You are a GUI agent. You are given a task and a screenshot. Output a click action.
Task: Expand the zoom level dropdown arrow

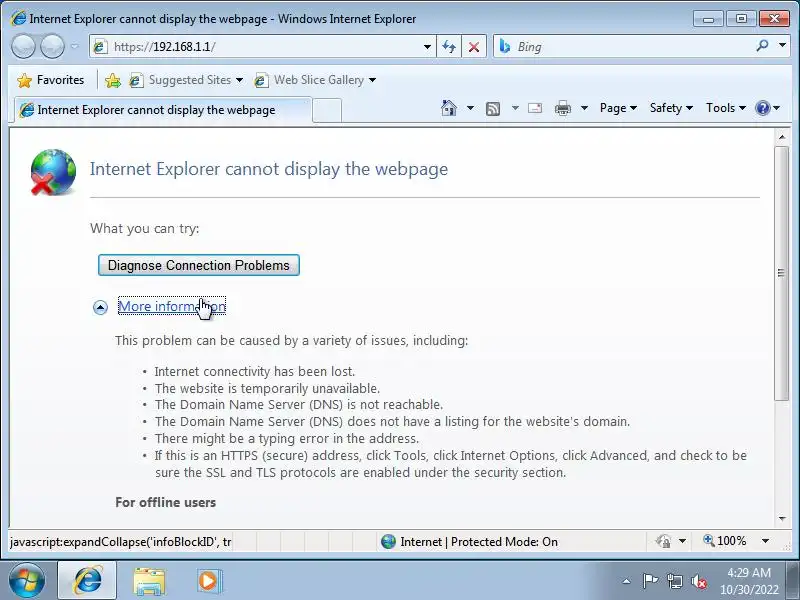pyautogui.click(x=765, y=541)
